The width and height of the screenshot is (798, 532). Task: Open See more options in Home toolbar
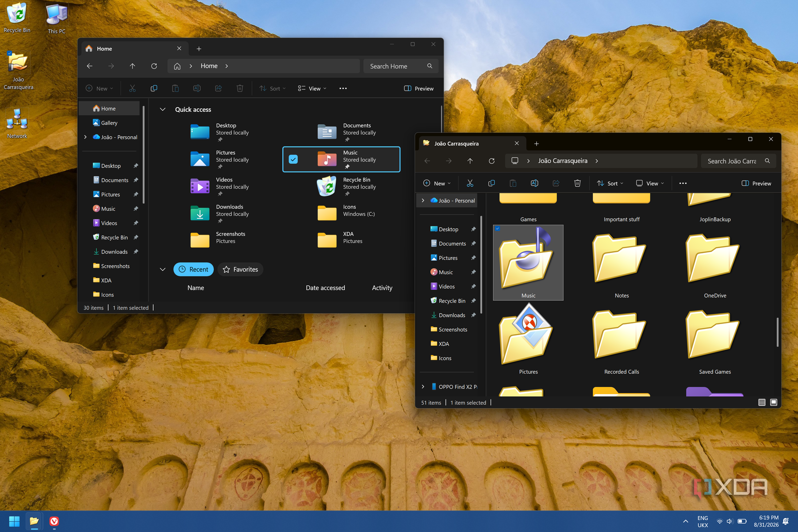(x=343, y=89)
